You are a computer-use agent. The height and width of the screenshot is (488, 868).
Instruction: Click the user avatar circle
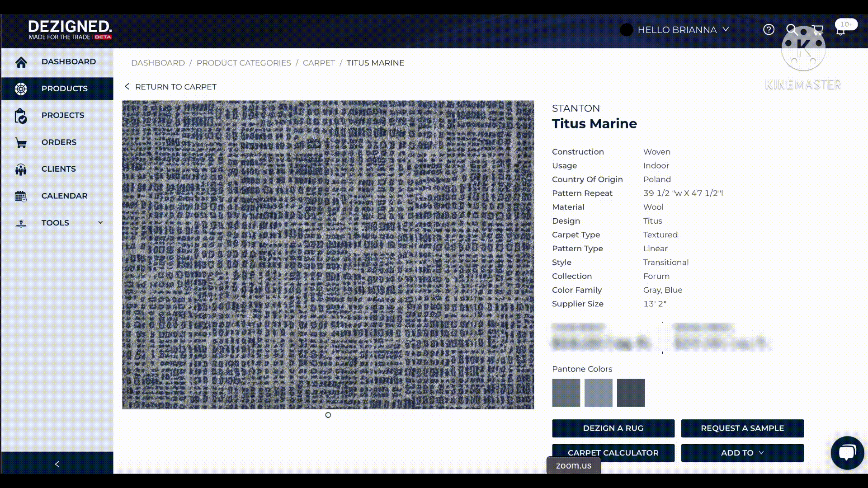626,30
